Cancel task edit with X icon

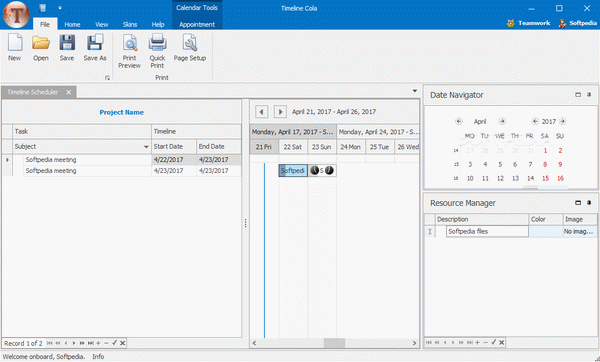[x=122, y=343]
